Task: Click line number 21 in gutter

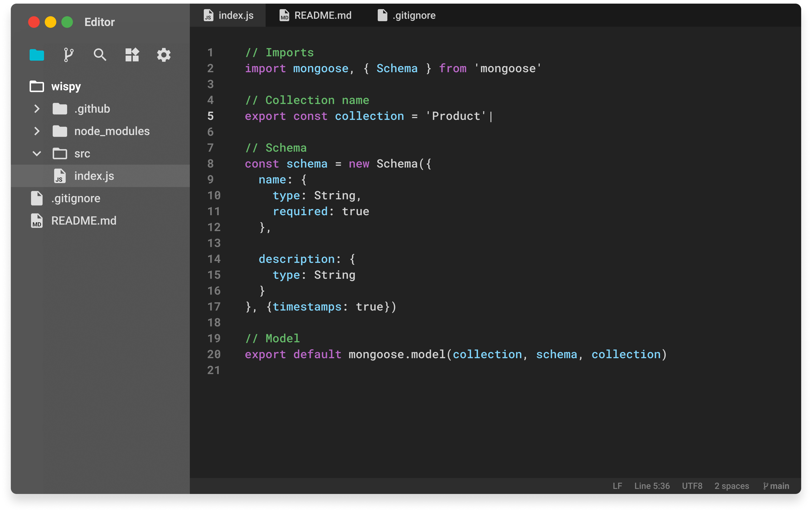Action: click(214, 370)
